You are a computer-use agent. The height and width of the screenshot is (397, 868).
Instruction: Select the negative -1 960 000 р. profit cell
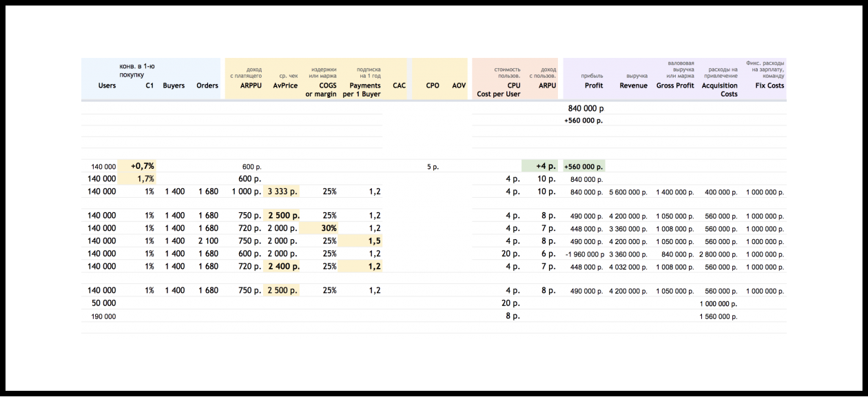click(583, 254)
